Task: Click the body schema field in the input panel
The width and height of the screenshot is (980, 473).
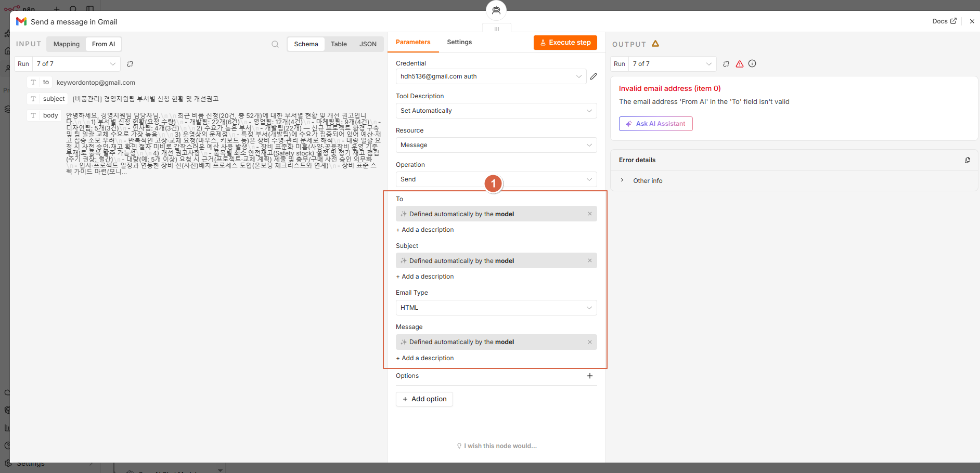Action: pyautogui.click(x=44, y=115)
